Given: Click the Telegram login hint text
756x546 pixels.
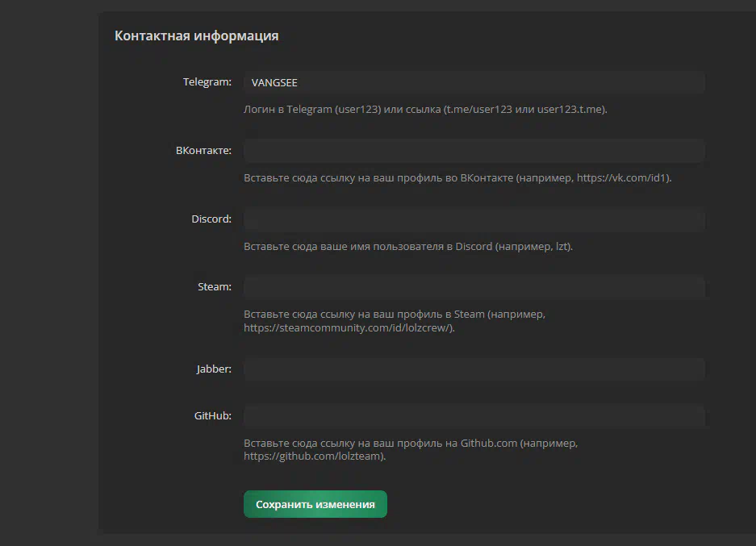Looking at the screenshot, I should (x=425, y=110).
